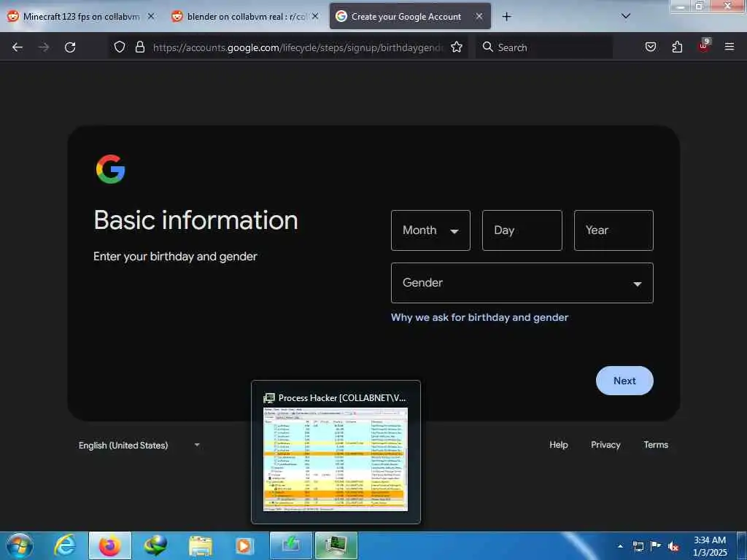
Task: Click the network tray icon
Action: click(638, 546)
